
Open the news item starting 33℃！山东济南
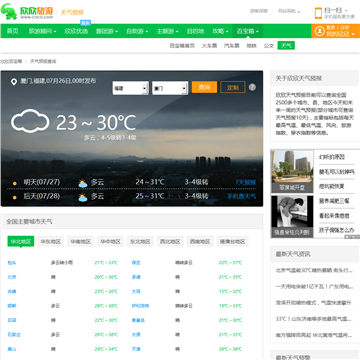click(x=314, y=319)
